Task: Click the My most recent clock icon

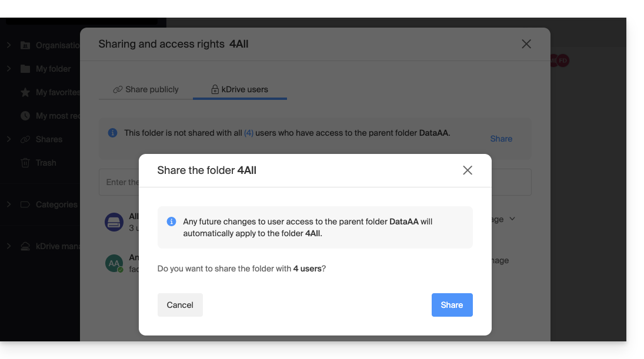Action: click(25, 116)
